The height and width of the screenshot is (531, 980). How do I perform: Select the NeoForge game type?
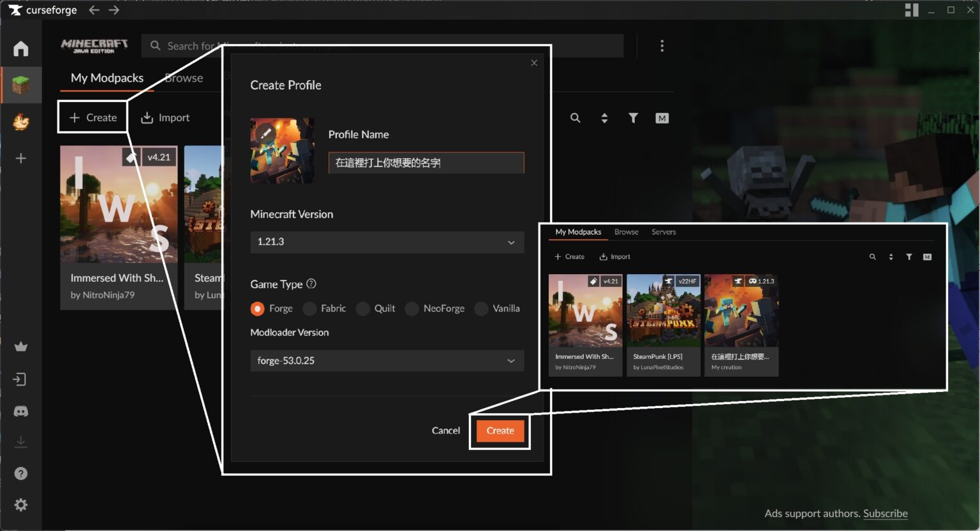[x=411, y=309]
